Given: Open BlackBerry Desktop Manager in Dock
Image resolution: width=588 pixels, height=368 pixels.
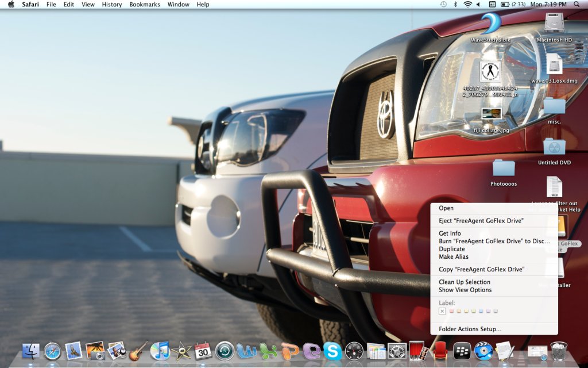Looking at the screenshot, I should pos(462,351).
